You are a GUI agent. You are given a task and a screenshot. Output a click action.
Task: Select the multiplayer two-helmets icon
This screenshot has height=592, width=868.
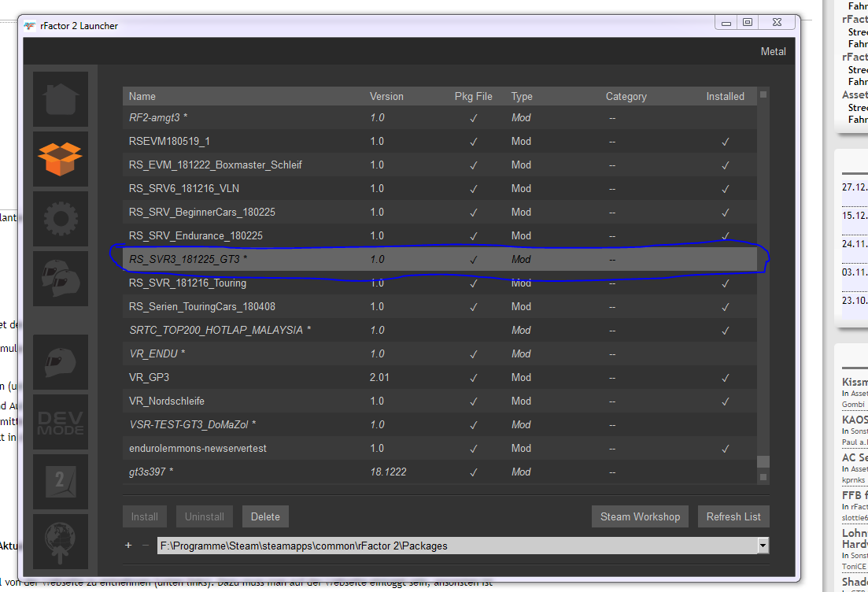click(x=61, y=278)
